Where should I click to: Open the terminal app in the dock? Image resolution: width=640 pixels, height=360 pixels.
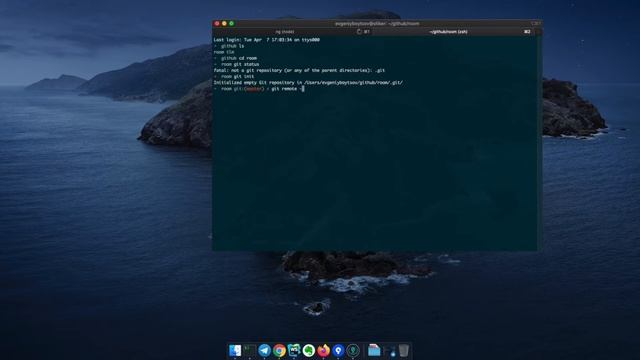click(x=250, y=350)
